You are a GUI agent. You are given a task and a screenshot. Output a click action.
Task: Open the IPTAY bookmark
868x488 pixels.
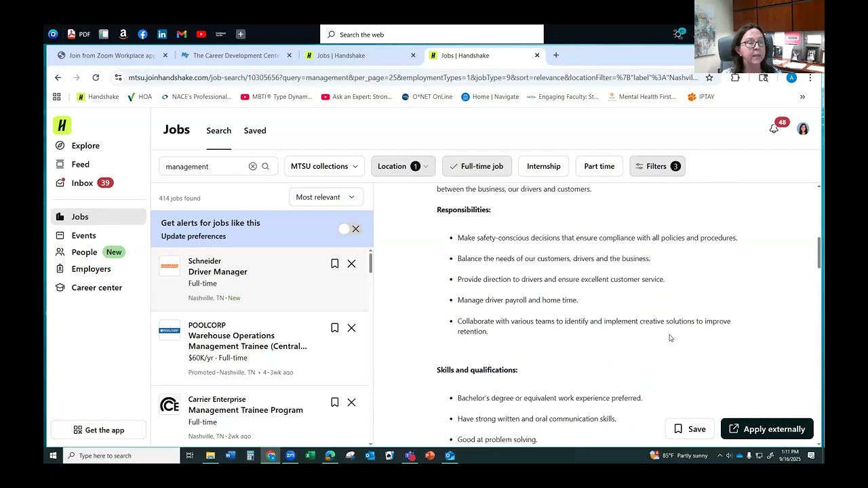[x=701, y=97]
